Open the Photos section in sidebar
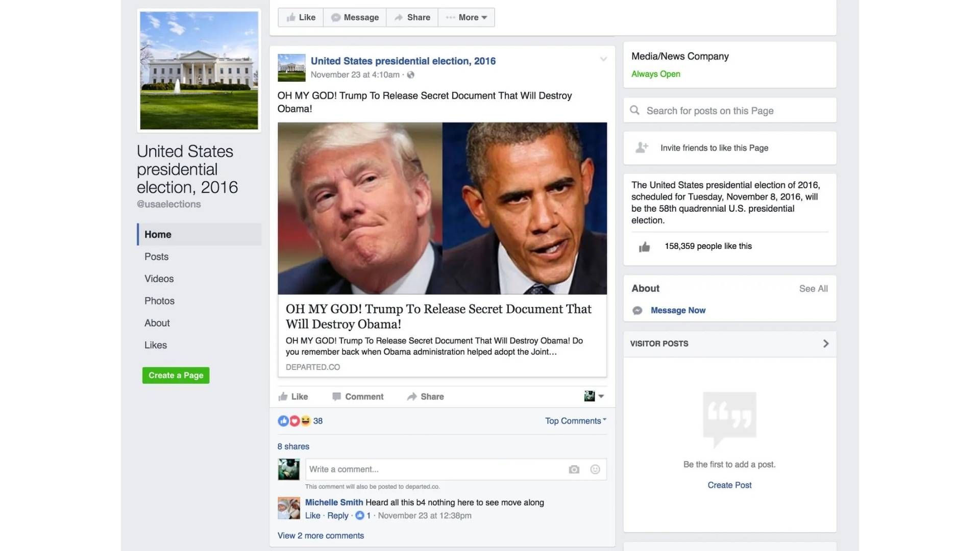The image size is (980, 551). coord(159,301)
